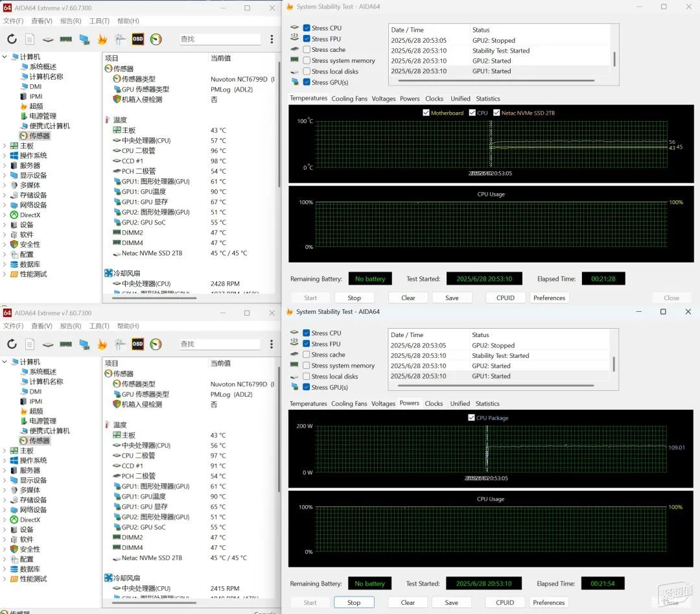Collapse 计算机 node in upper AIDA64 Extreme tree
700x614 pixels.
(x=5, y=56)
